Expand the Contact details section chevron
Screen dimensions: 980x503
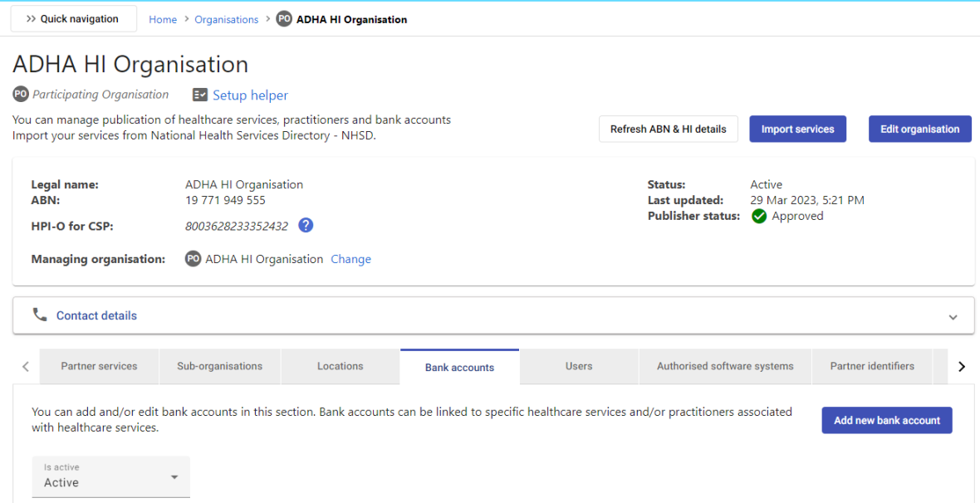pos(953,317)
